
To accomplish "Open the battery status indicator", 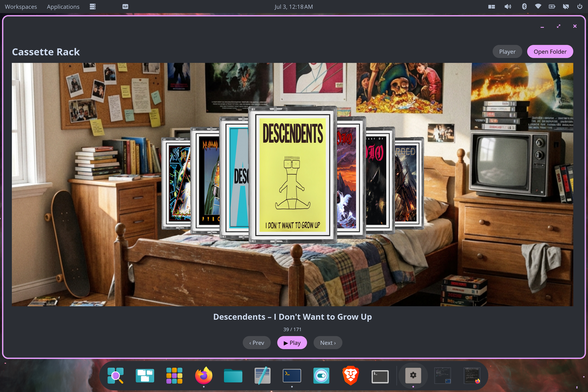I will tap(552, 7).
